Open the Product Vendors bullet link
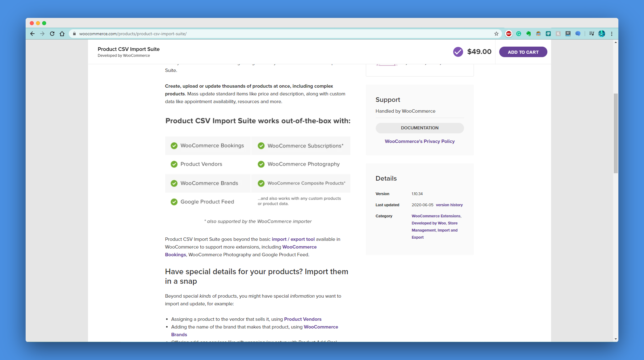Screen dimensions: 644x360 pyautogui.click(x=303, y=319)
